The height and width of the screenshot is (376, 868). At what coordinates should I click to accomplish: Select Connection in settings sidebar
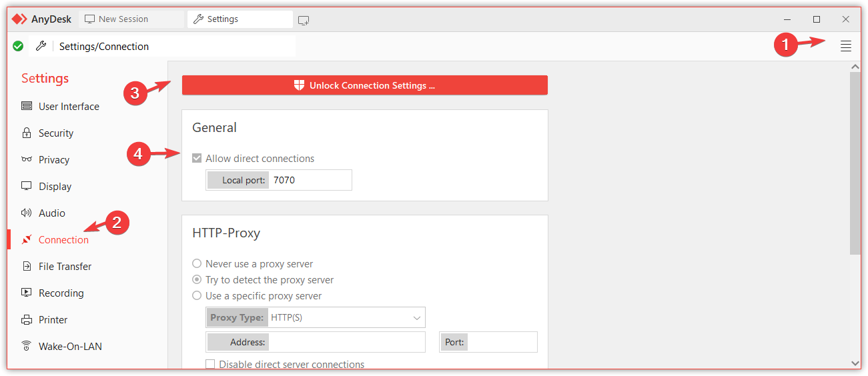tap(63, 239)
